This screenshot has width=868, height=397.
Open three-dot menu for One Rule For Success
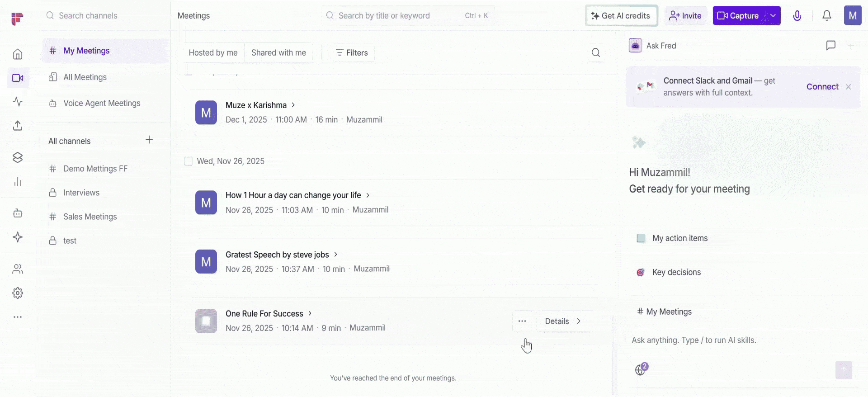pyautogui.click(x=522, y=321)
